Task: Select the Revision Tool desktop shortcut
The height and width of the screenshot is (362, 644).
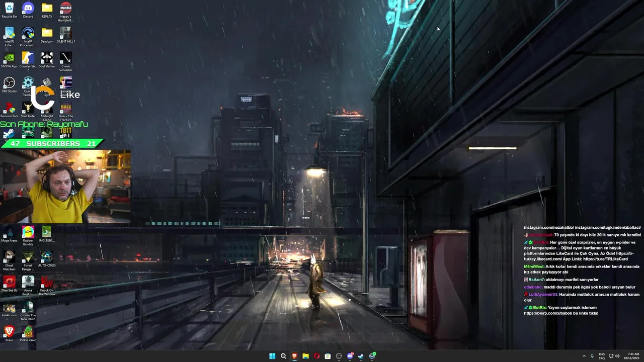Action: [x=9, y=110]
